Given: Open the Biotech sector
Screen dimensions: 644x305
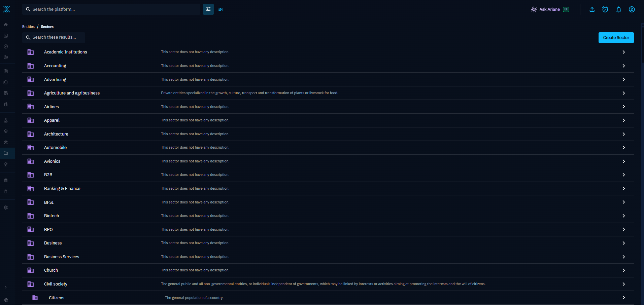Looking at the screenshot, I should point(328,216).
